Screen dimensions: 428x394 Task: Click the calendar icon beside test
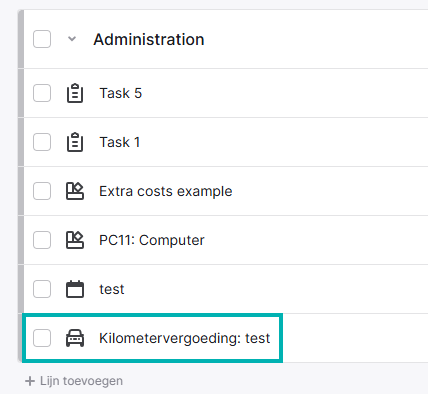[75, 289]
